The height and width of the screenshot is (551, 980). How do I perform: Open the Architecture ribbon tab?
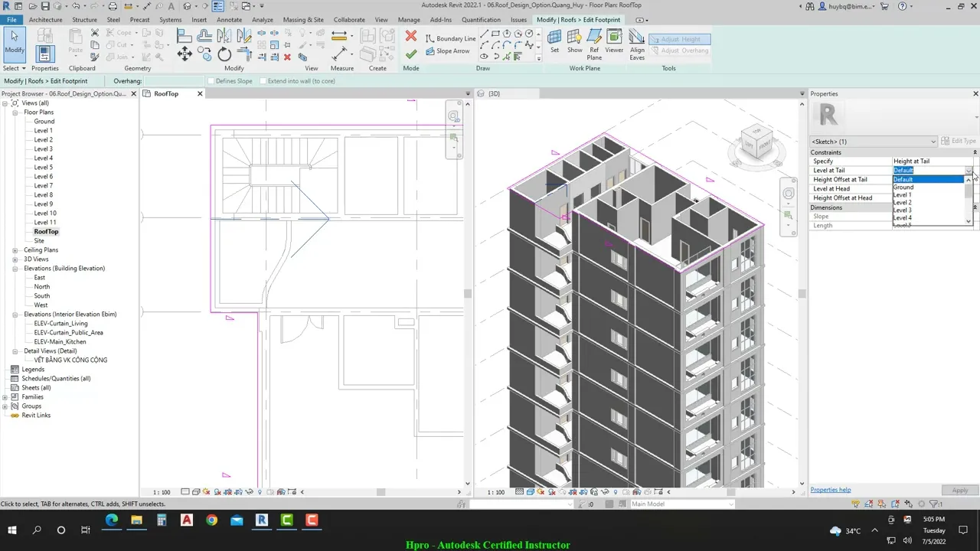pos(45,20)
